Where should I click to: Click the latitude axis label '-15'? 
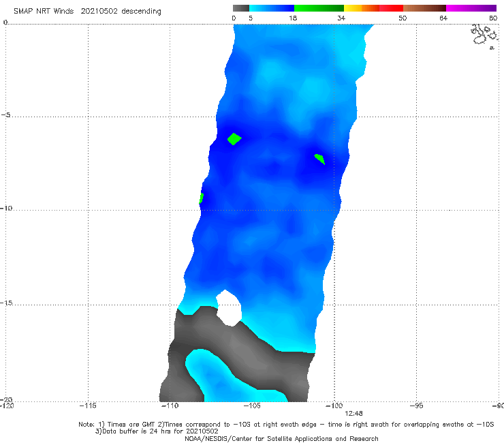click(x=6, y=303)
